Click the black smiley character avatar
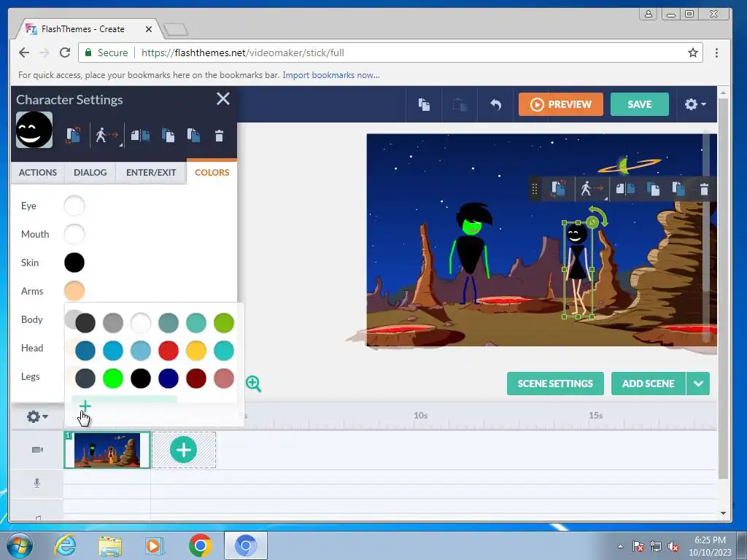The image size is (747, 560). (34, 130)
